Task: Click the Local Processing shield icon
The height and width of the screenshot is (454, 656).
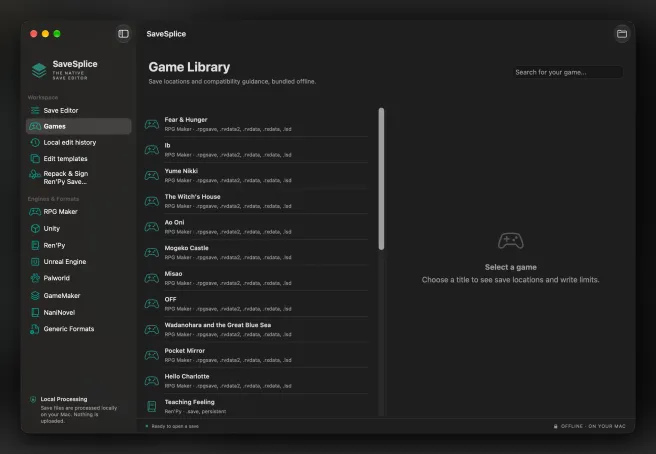Action: 33,400
